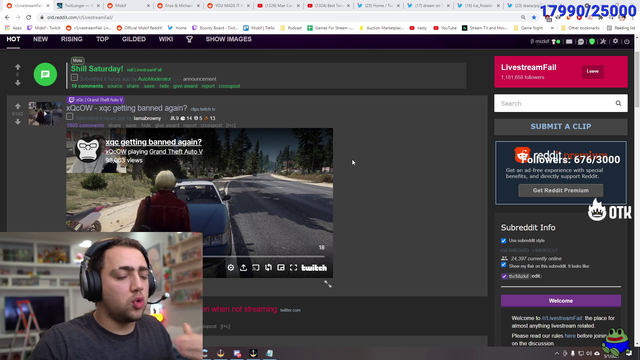
Task: Toggle the ttv/Mizkif flair checkbox
Action: [x=504, y=276]
